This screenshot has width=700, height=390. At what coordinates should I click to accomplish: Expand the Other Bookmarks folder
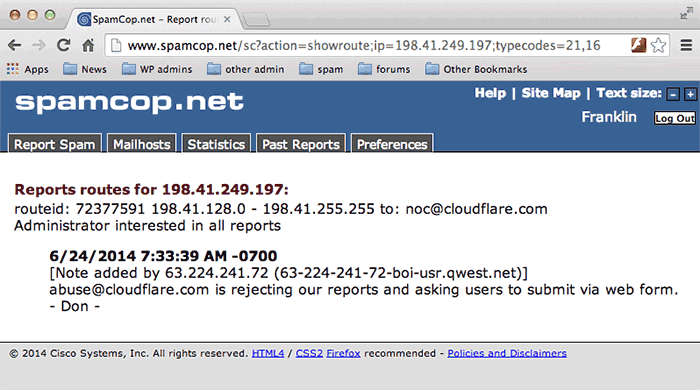tap(476, 69)
